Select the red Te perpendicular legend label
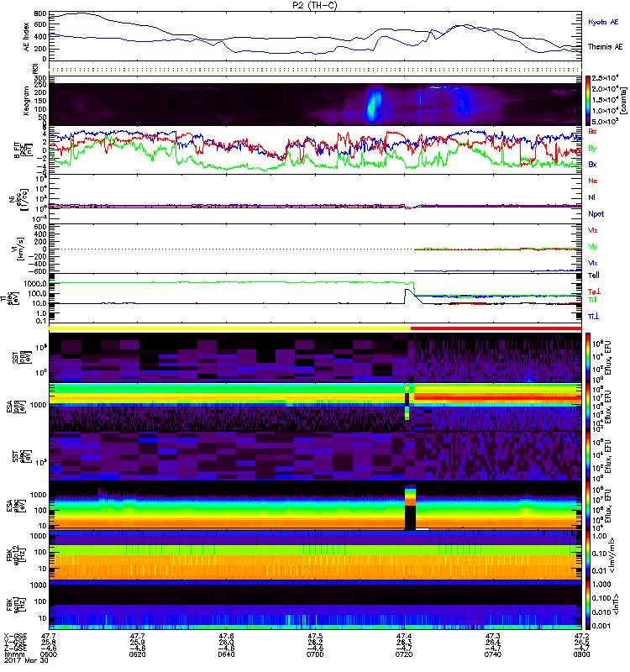This screenshot has width=630, height=672. coord(594,291)
